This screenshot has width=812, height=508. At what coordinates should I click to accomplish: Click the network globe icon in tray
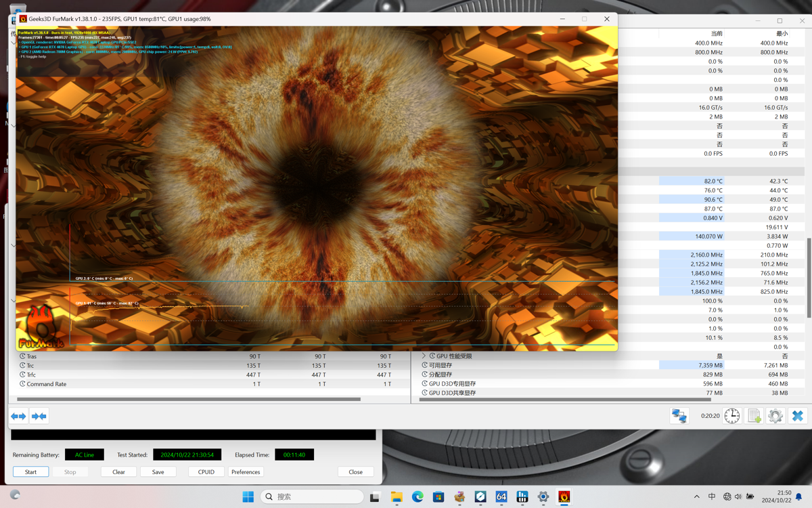pyautogui.click(x=727, y=496)
